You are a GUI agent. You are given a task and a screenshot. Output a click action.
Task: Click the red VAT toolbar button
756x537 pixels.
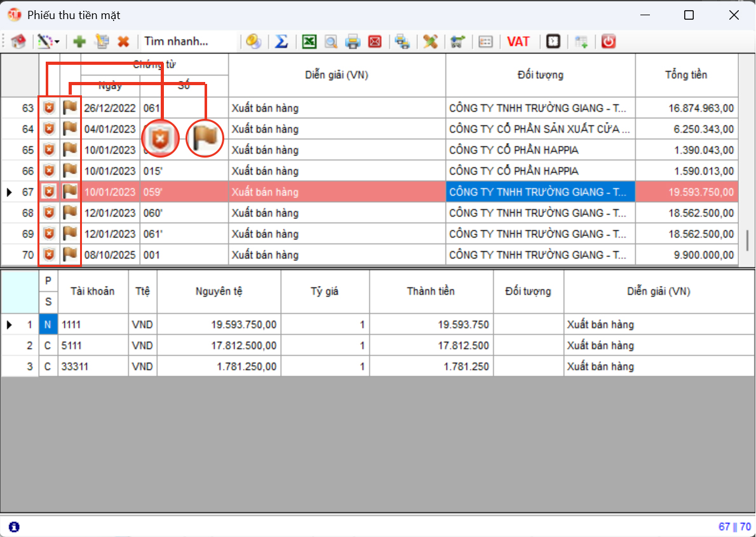click(518, 42)
